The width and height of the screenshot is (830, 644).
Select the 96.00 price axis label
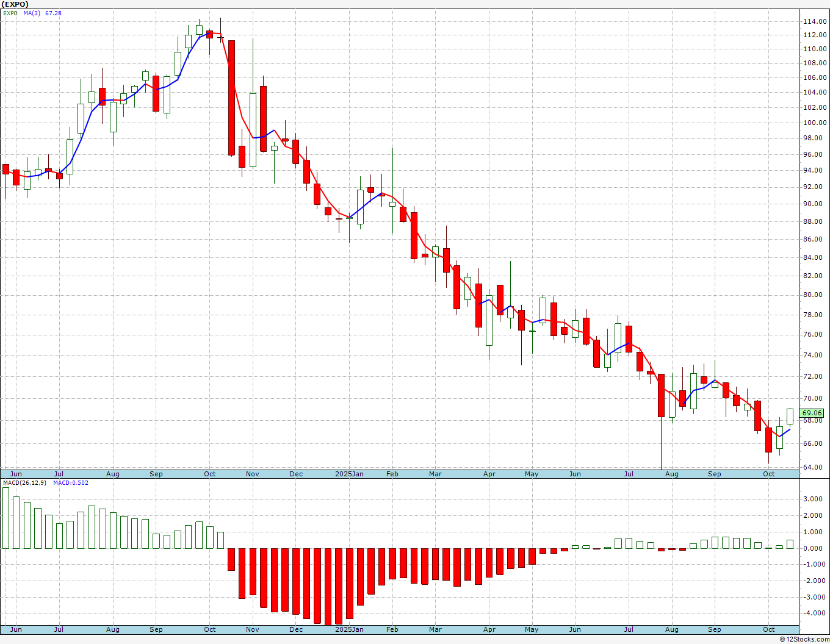[x=815, y=154]
